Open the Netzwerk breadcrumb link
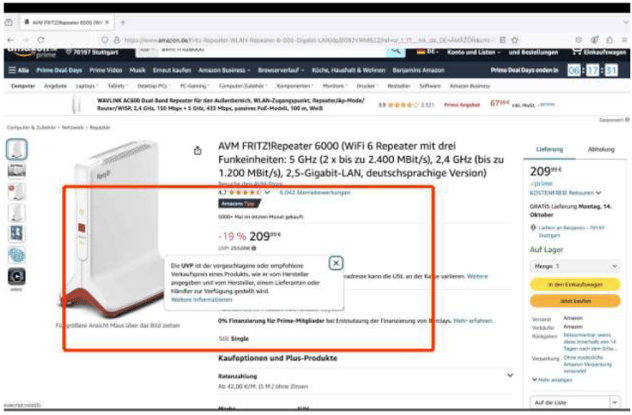 click(x=73, y=127)
